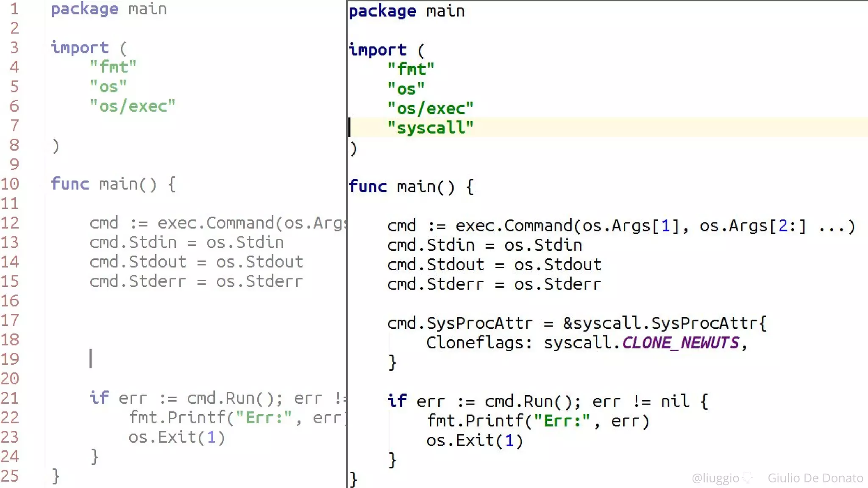Click the "Err:" string in right pane

point(562,421)
